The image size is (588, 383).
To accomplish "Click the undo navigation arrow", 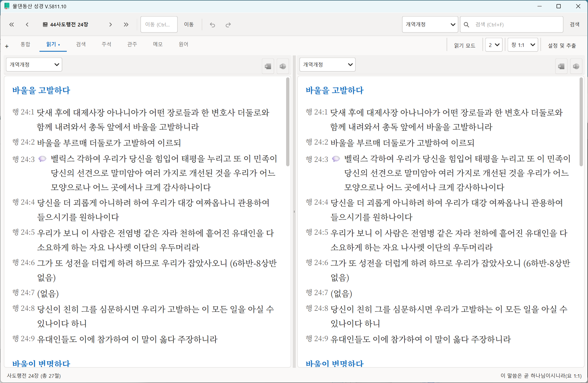I will [x=212, y=25].
